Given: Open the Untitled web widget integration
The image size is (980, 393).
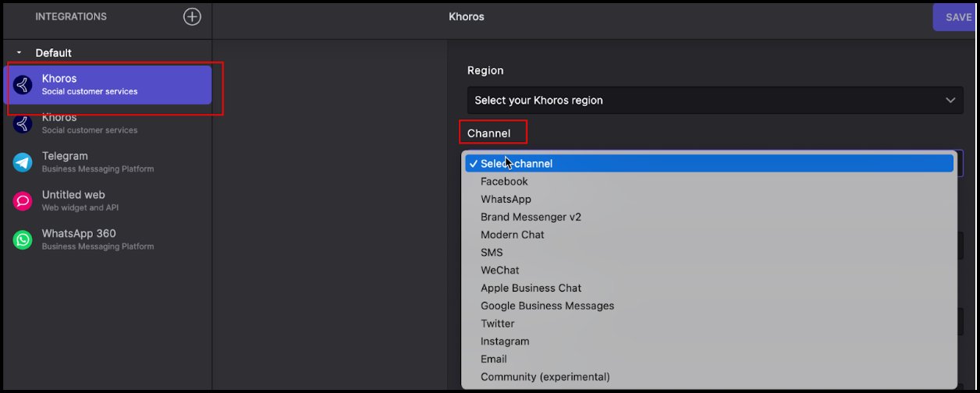Looking at the screenshot, I should point(108,201).
